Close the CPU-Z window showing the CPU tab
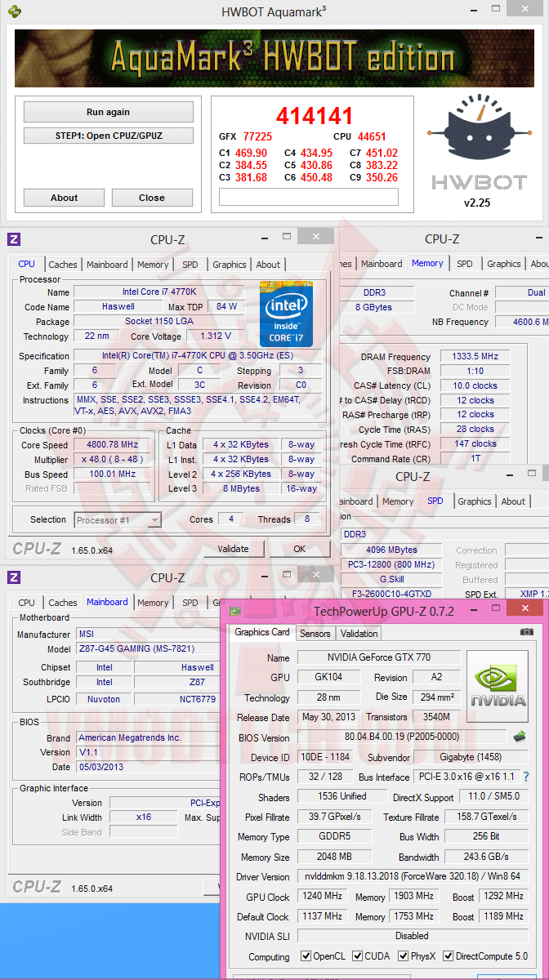The image size is (549, 980). click(315, 236)
